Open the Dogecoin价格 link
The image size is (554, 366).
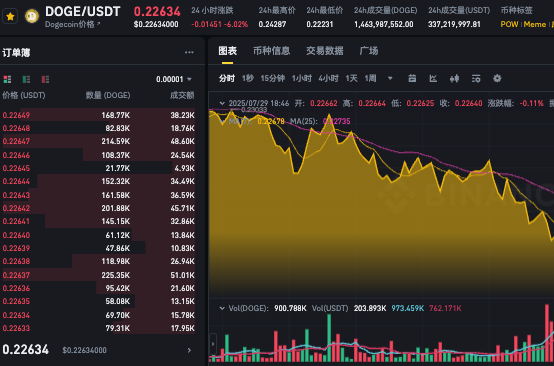pos(72,25)
